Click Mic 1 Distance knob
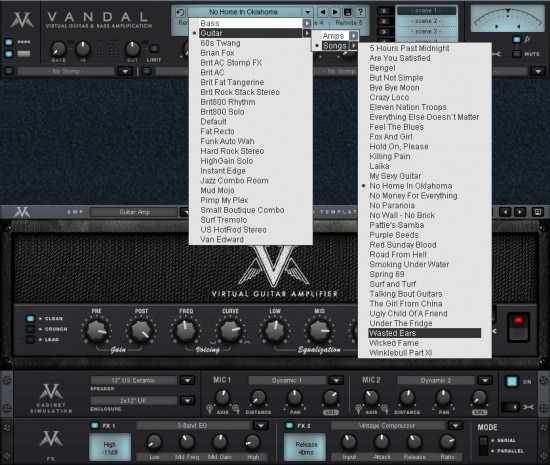 click(258, 398)
